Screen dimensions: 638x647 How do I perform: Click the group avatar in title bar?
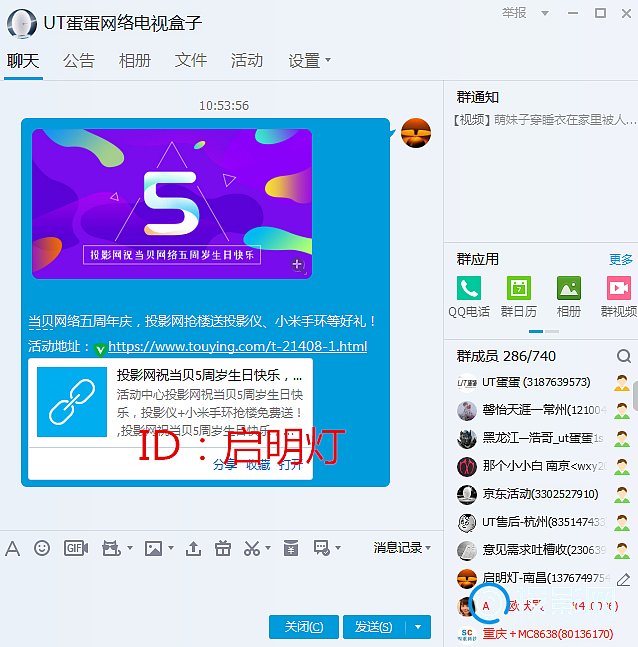tap(21, 24)
